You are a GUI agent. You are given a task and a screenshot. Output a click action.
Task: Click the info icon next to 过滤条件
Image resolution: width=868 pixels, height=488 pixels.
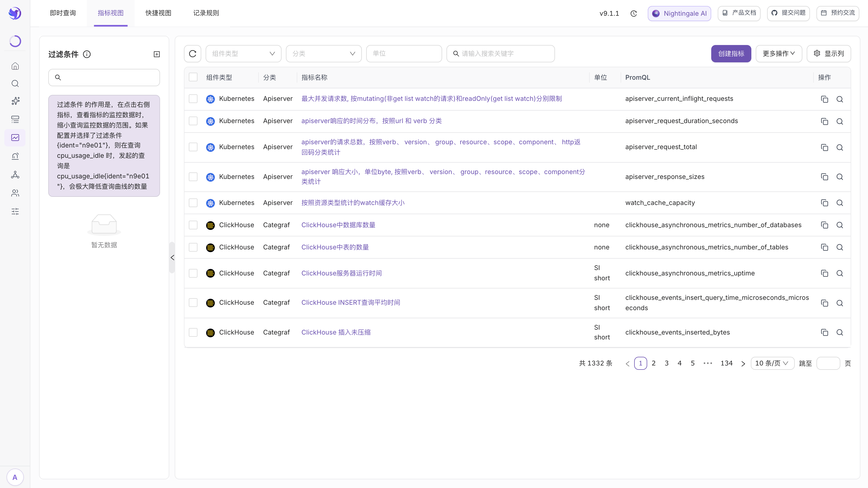87,54
